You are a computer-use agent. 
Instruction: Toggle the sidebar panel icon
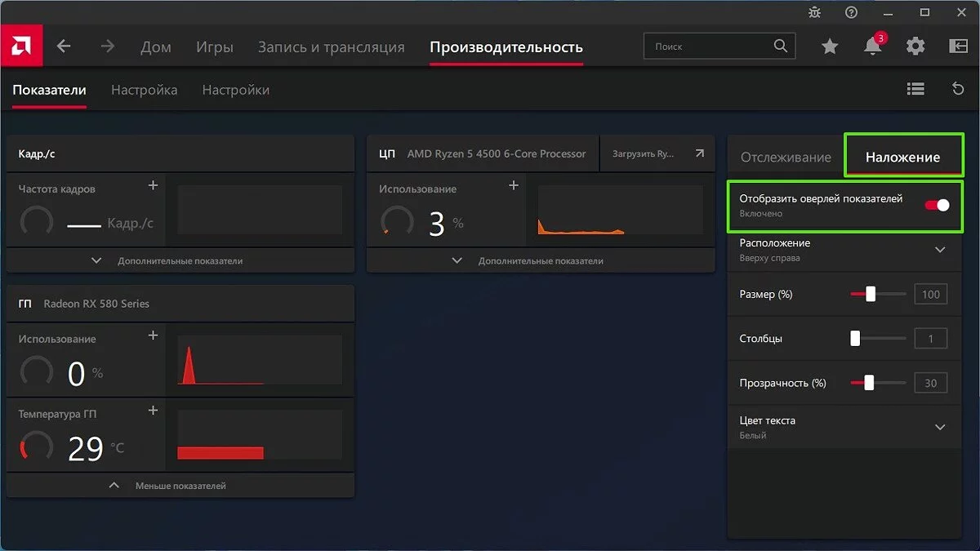[x=958, y=47]
